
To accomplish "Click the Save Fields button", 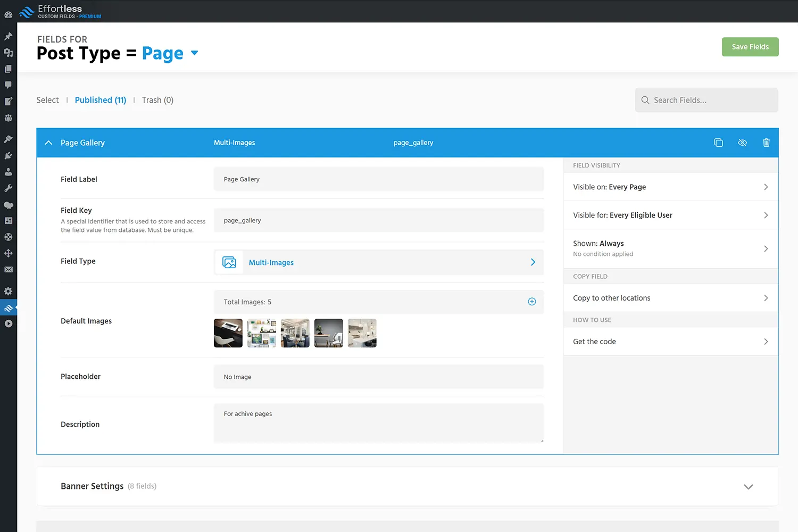I will pyautogui.click(x=750, y=47).
